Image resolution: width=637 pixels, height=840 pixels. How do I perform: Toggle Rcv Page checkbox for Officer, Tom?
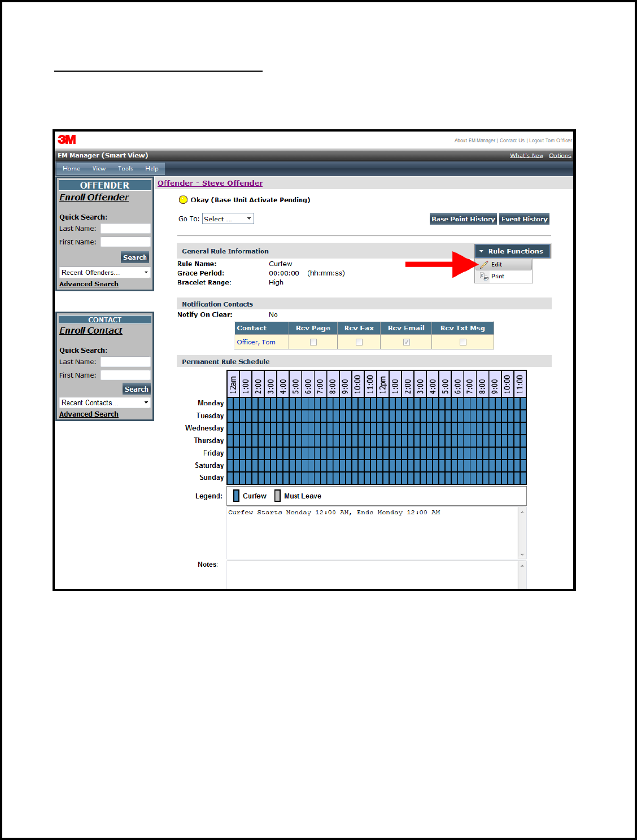point(313,342)
